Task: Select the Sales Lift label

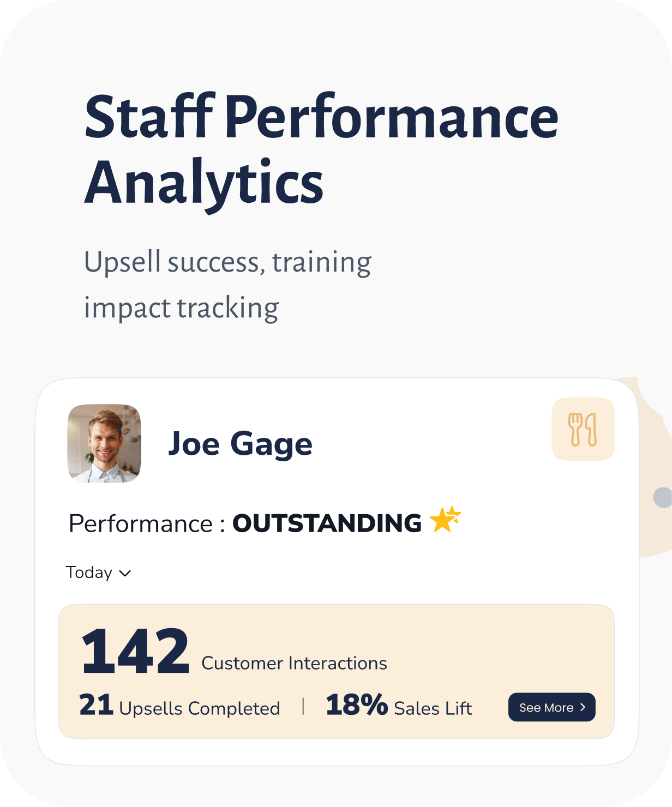Action: [x=433, y=708]
